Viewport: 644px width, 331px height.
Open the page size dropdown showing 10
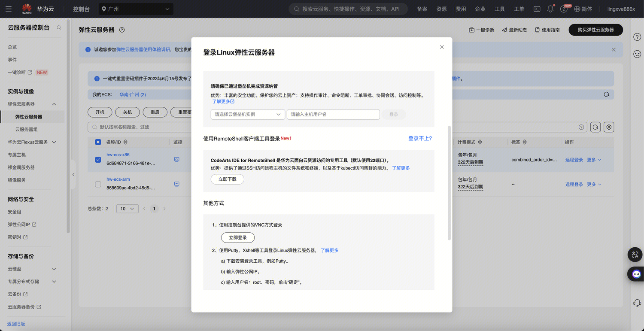click(x=128, y=209)
